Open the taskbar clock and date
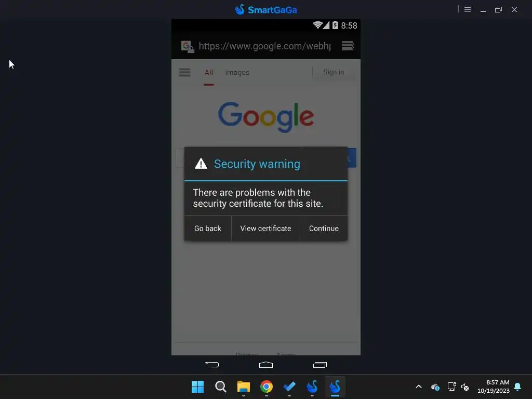The height and width of the screenshot is (399, 532). pos(494,387)
